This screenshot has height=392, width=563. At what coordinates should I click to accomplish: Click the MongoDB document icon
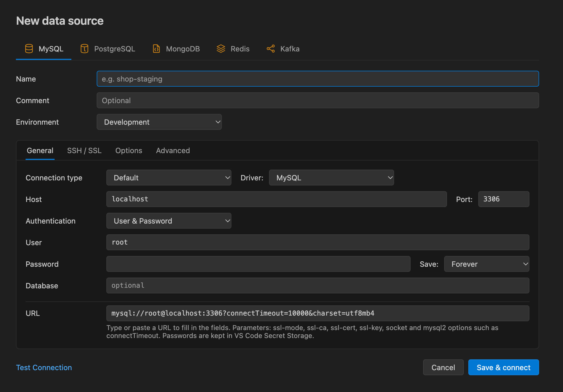coord(156,49)
